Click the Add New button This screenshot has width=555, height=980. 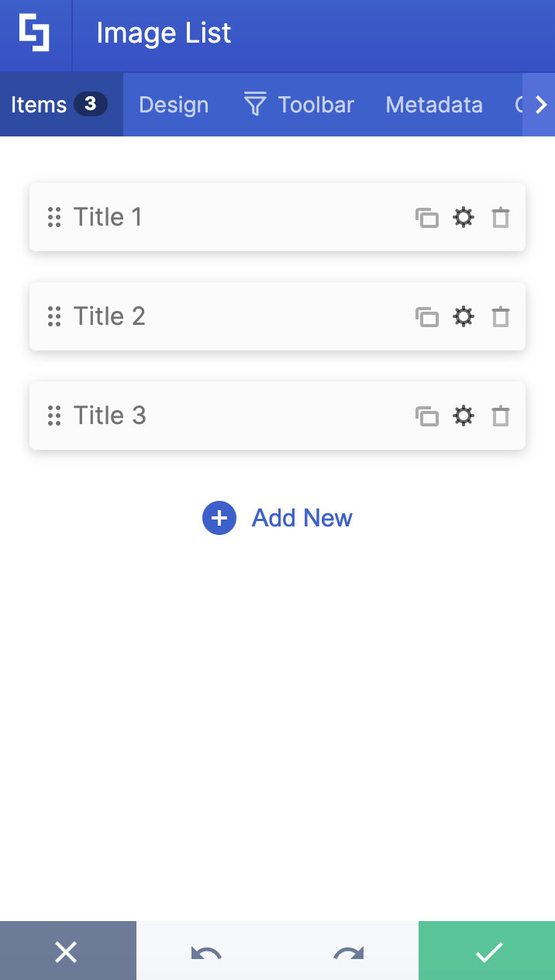pyautogui.click(x=277, y=517)
